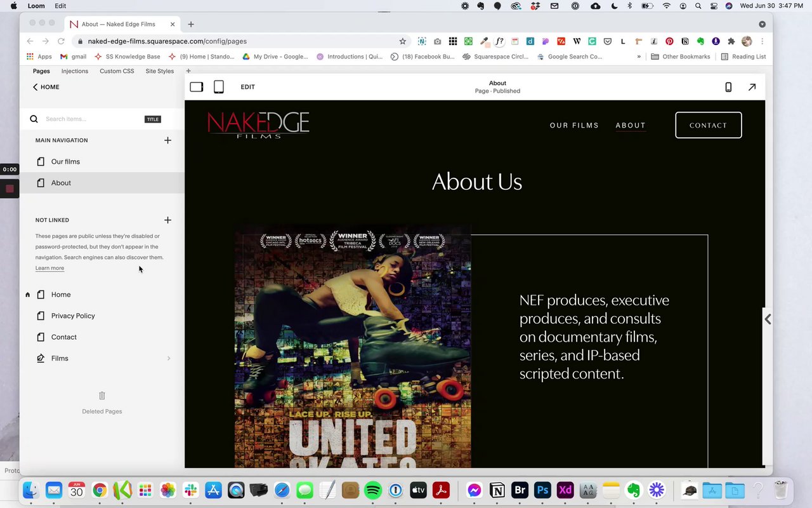Open Reading List in bookmarks bar
The height and width of the screenshot is (508, 812).
click(743, 57)
